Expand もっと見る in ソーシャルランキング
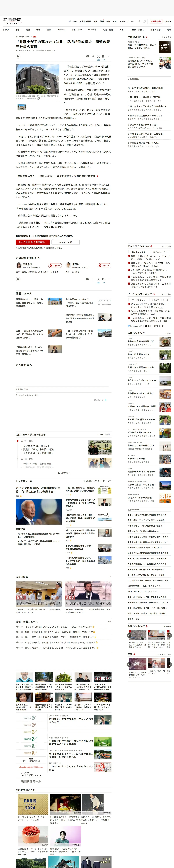Viewport: 174px width, 868px height. (x=166, y=294)
